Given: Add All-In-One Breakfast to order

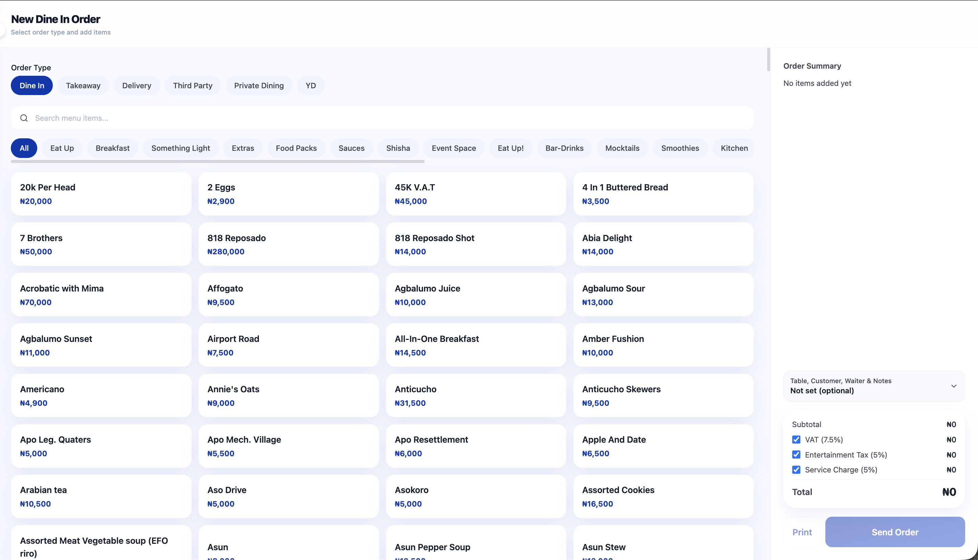Looking at the screenshot, I should click(x=476, y=345).
